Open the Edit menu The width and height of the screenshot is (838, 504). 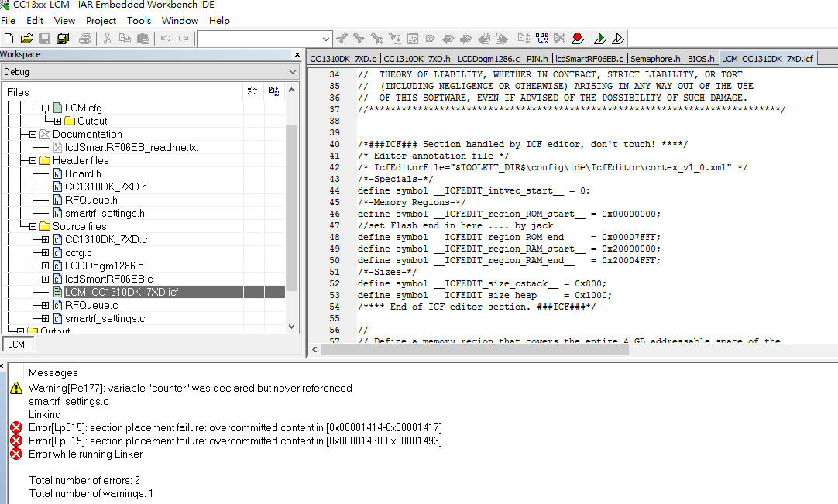(x=35, y=20)
